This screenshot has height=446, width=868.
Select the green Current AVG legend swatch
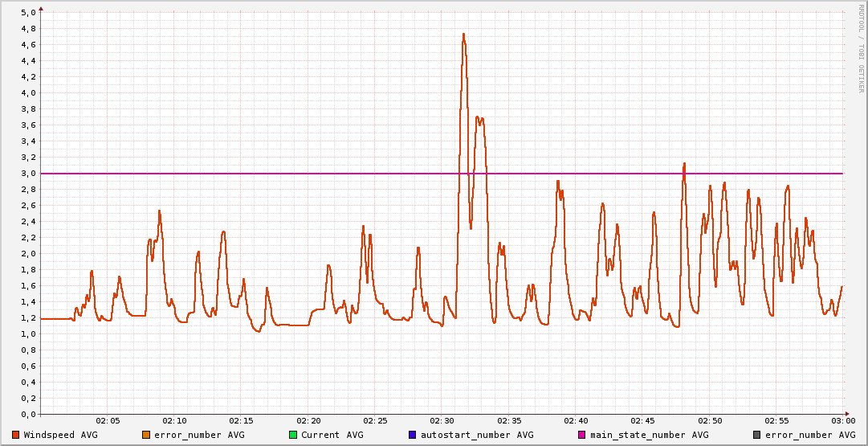292,435
